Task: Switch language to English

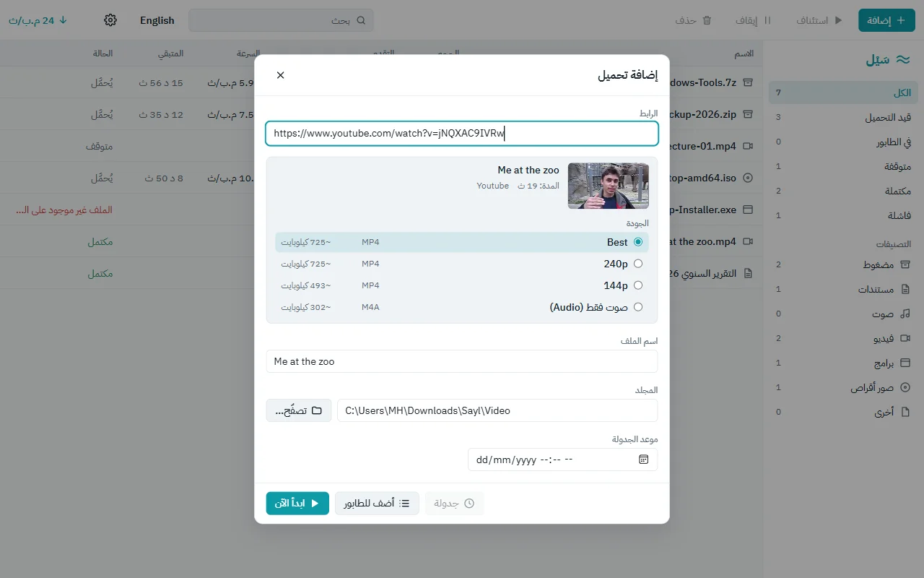Action: 157,20
